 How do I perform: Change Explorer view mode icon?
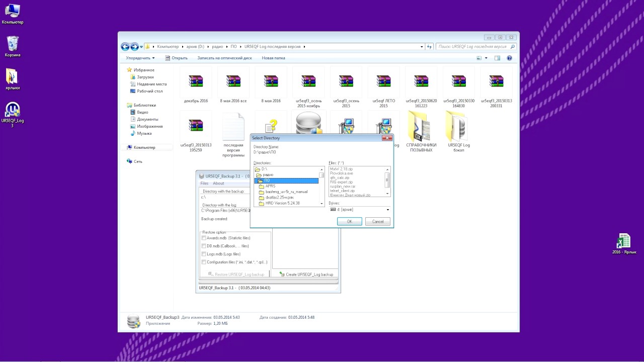coord(479,58)
